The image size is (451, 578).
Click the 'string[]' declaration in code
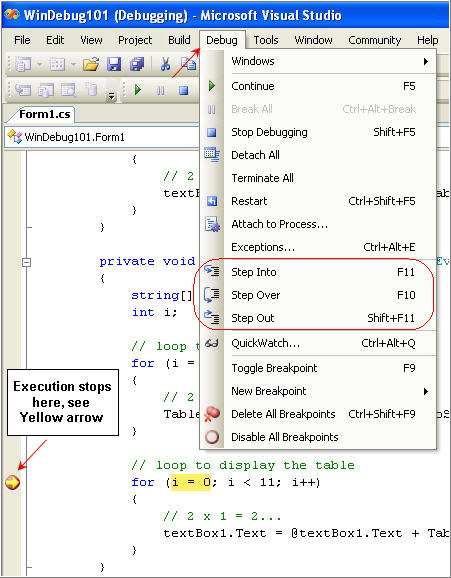click(x=162, y=296)
